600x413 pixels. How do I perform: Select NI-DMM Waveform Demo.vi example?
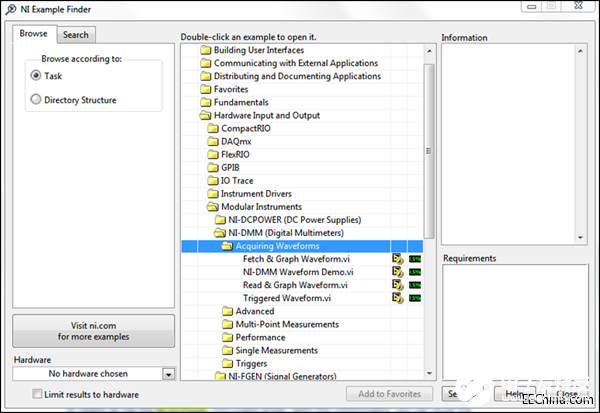298,272
